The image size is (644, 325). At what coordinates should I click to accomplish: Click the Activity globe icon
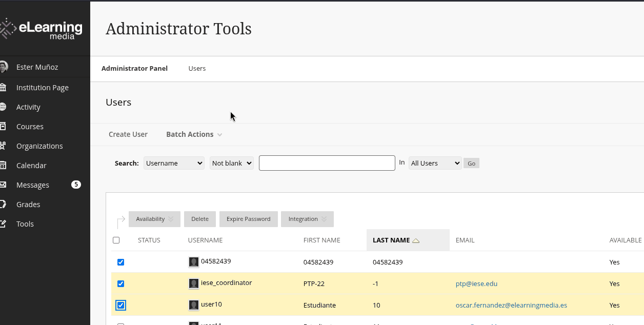tap(3, 107)
